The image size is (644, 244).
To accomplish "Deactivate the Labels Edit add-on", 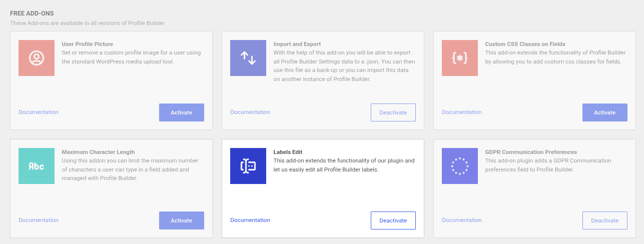I will (x=393, y=220).
